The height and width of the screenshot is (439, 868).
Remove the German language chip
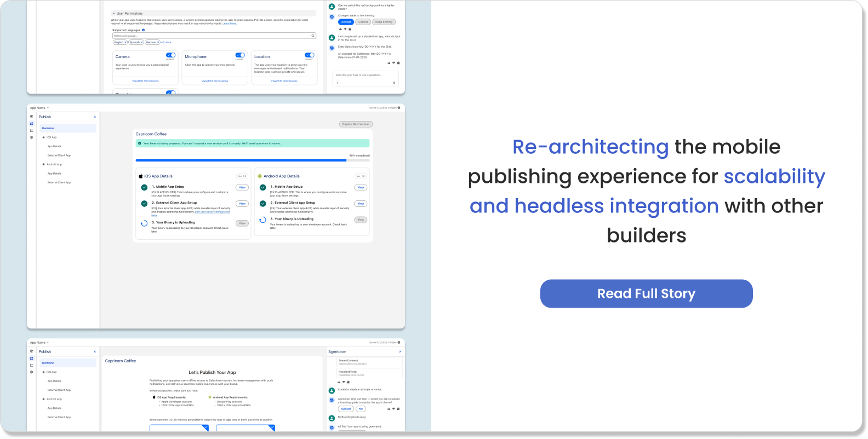[158, 42]
